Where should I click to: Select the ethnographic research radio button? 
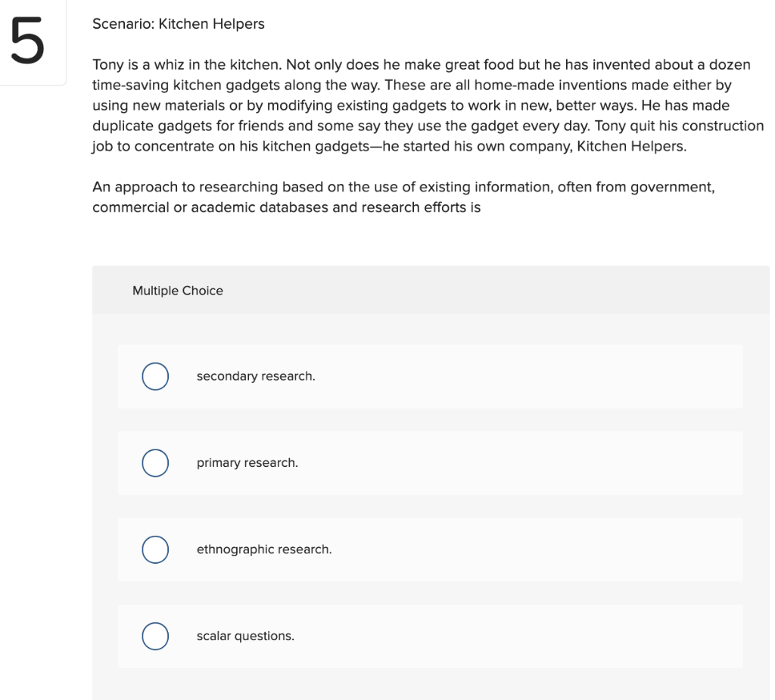[x=155, y=549]
